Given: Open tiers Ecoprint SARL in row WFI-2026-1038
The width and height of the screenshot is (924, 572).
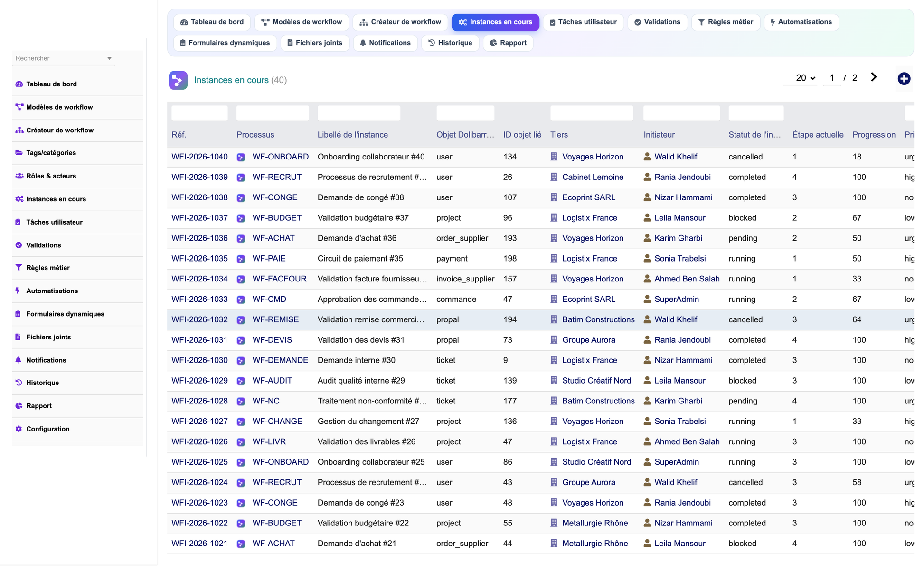Looking at the screenshot, I should click(588, 197).
